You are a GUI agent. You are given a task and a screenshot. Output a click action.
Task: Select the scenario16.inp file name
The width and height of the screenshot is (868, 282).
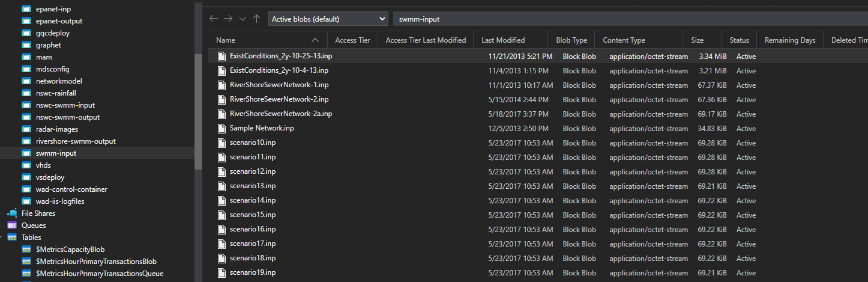pyautogui.click(x=253, y=229)
